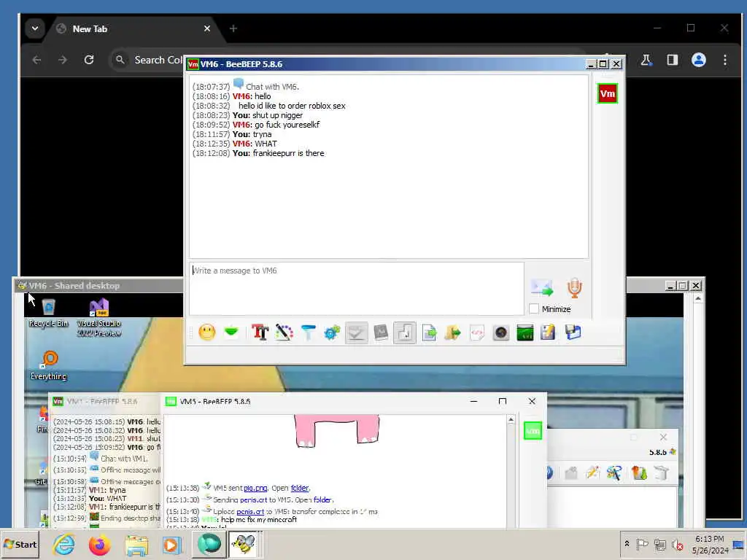Click the Everything search desktop icon
The image size is (747, 560).
[48, 365]
